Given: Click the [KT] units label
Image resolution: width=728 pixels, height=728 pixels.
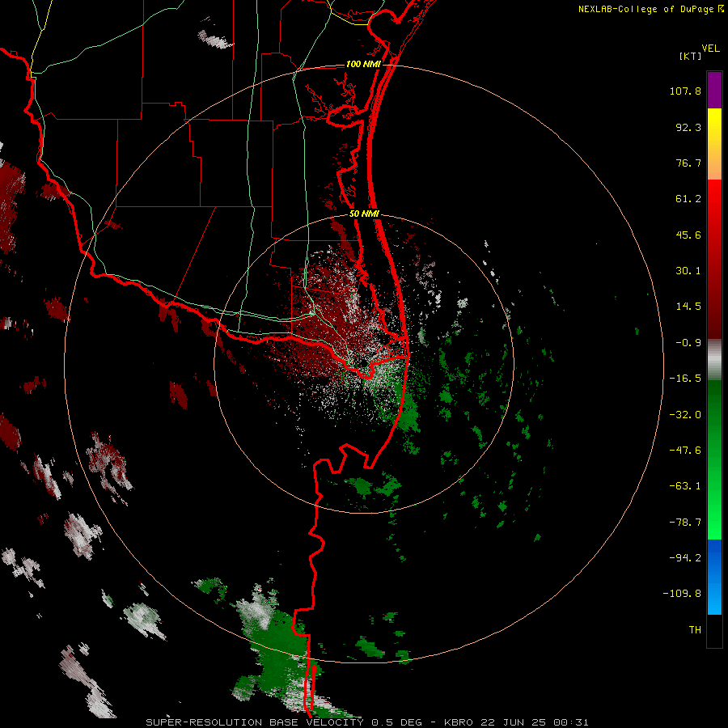Looking at the screenshot, I should [x=691, y=56].
